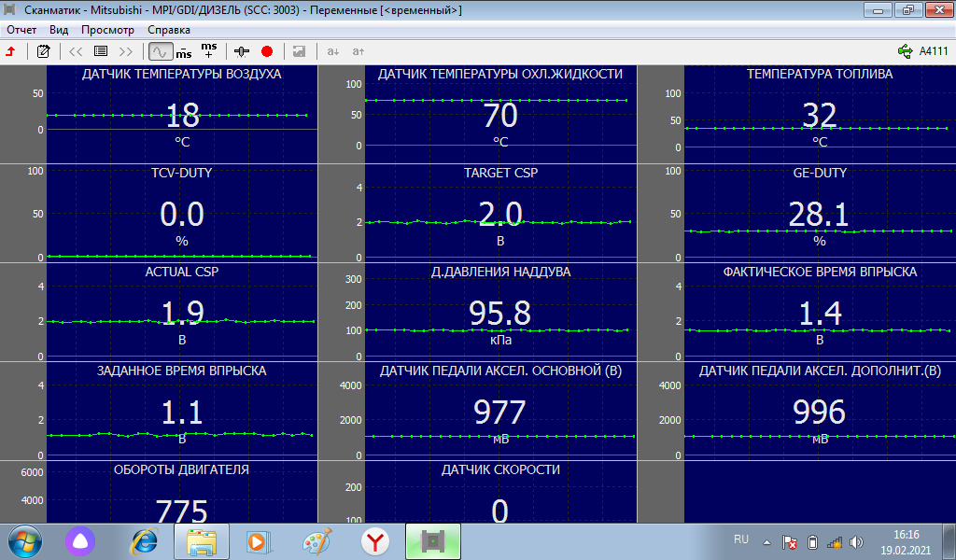Go to previous page with << arrows
The width and height of the screenshot is (956, 560).
76,51
